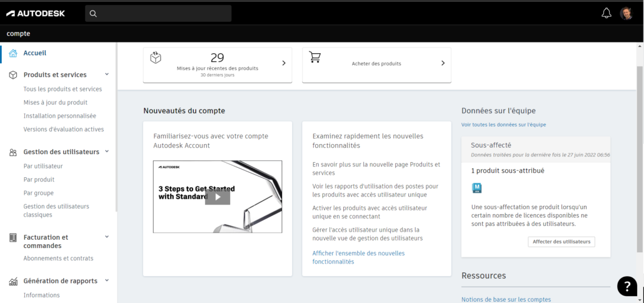Play the 3 Steps to Get Started video
The width and height of the screenshot is (644, 303).
pyautogui.click(x=218, y=197)
